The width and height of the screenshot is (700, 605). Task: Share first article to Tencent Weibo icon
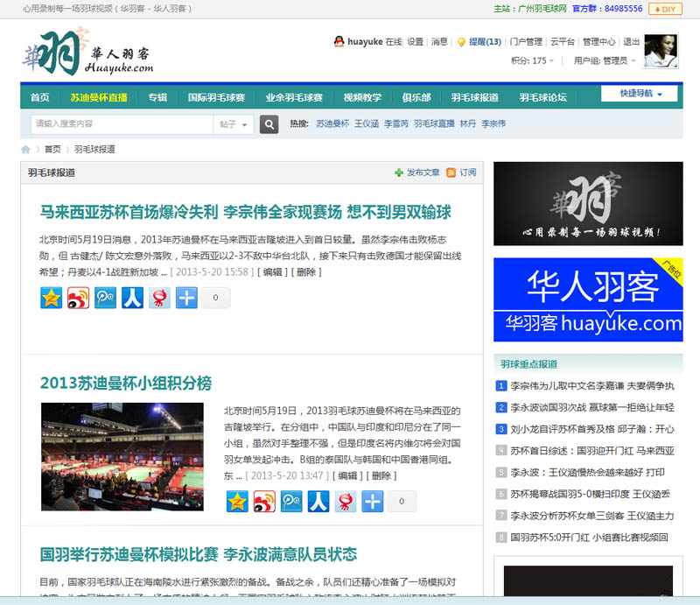105,298
